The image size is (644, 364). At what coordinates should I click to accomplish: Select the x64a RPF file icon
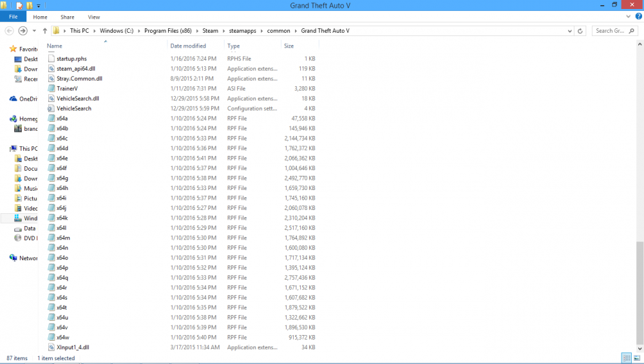(x=51, y=119)
